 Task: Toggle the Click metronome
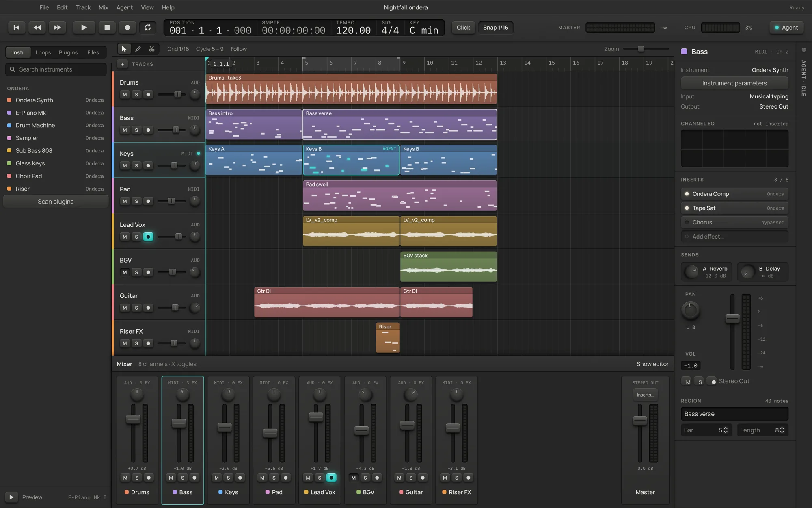pos(463,27)
